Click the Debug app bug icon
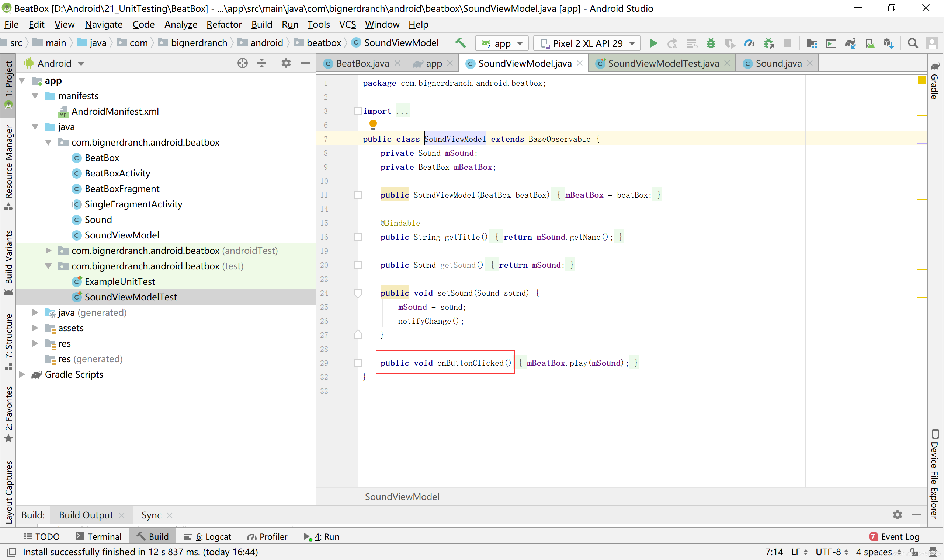This screenshot has width=944, height=560. [x=711, y=43]
